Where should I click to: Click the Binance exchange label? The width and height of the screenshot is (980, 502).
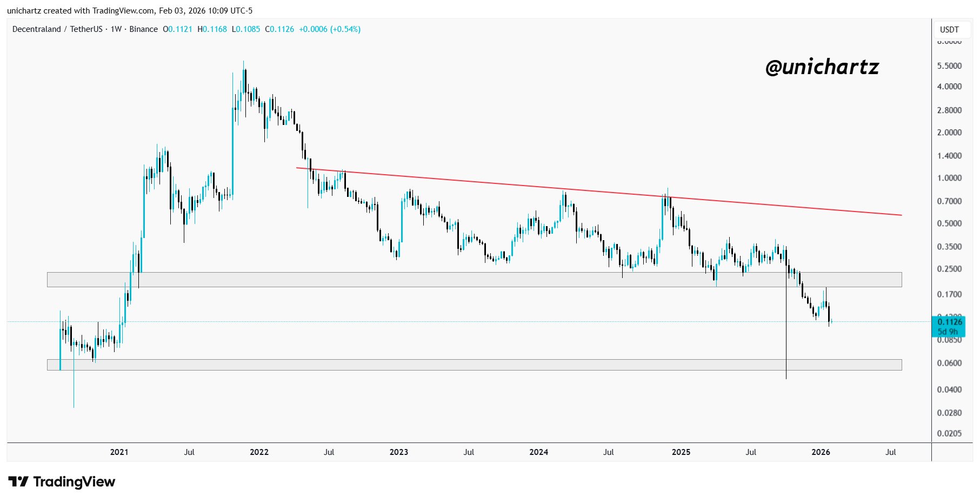coord(144,29)
